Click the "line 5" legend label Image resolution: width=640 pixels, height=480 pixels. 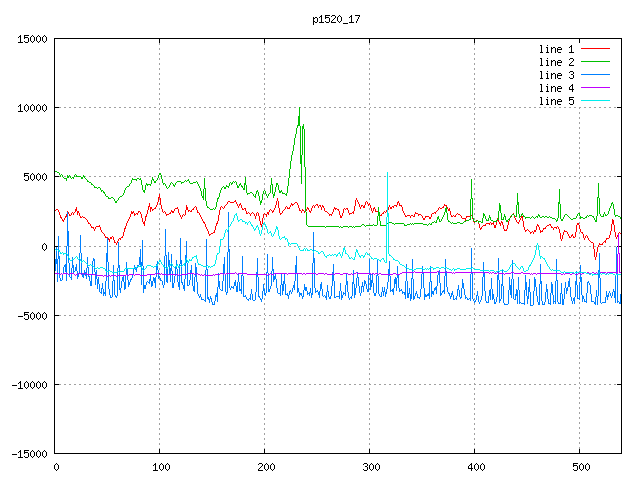[558, 101]
